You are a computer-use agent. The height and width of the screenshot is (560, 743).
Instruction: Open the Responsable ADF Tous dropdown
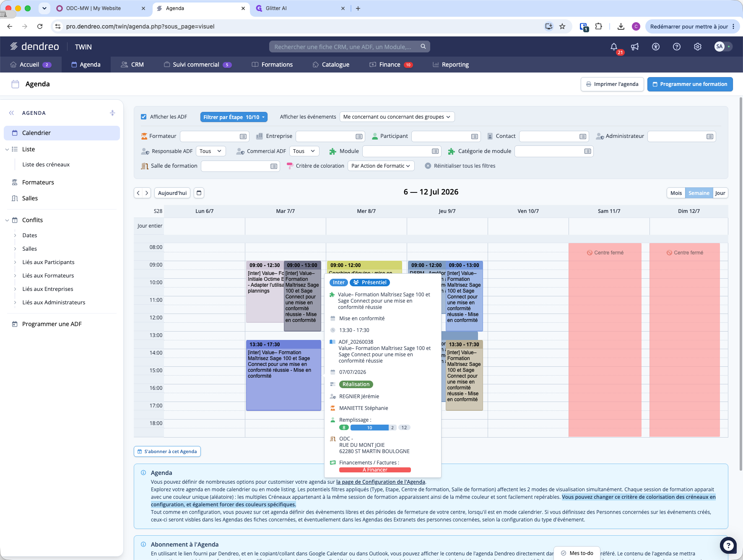coord(210,151)
